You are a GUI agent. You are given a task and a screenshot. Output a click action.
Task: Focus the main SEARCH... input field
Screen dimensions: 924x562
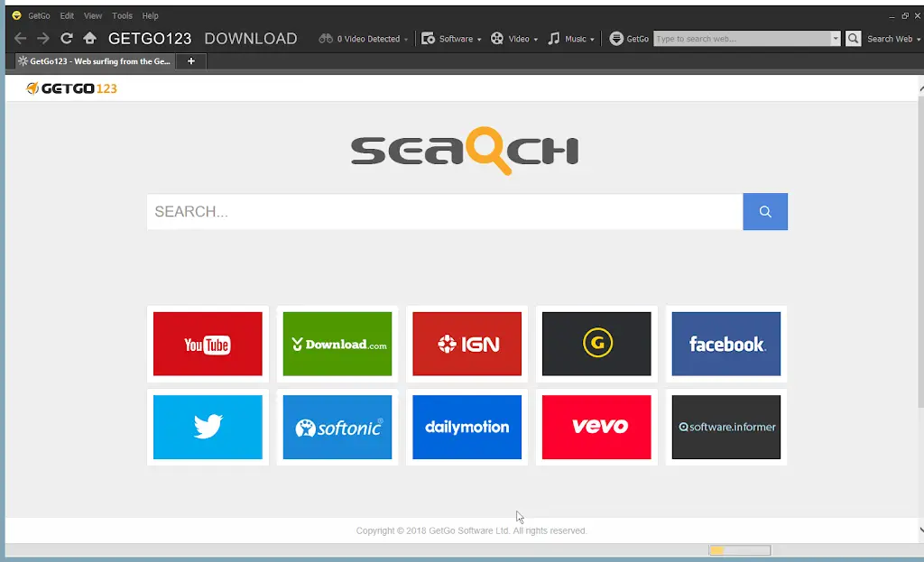[x=445, y=211]
